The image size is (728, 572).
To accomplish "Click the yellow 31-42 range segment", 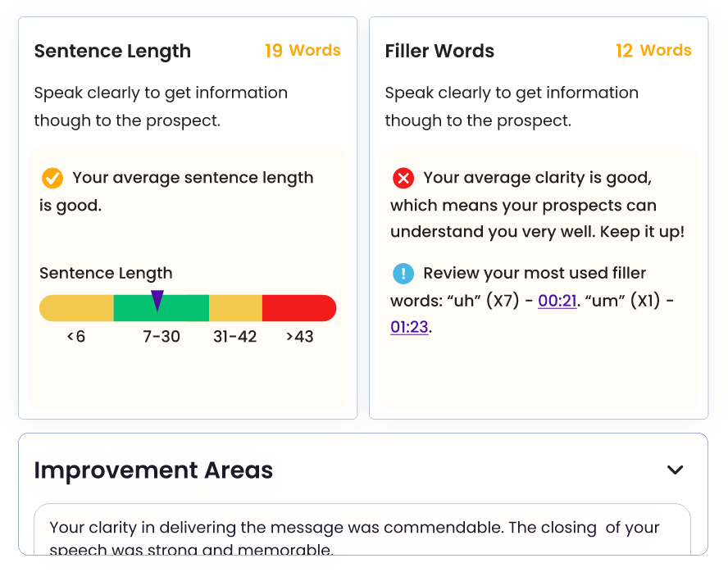I will (235, 308).
